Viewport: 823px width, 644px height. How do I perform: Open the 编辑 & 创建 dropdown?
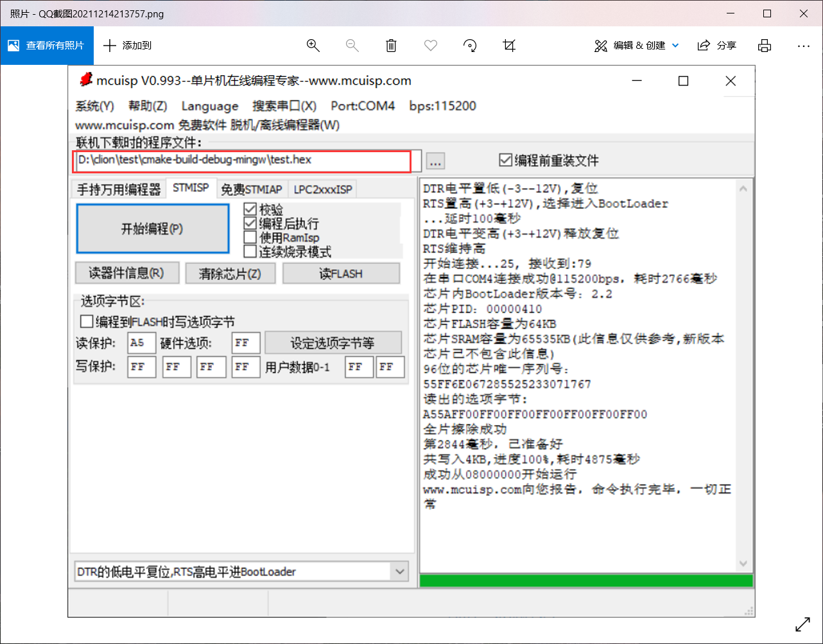click(636, 45)
